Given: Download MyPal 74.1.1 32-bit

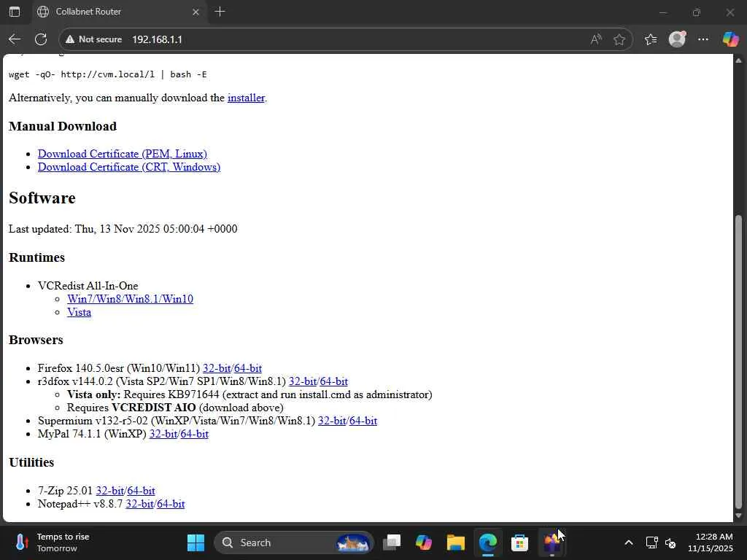Looking at the screenshot, I should click(163, 435).
